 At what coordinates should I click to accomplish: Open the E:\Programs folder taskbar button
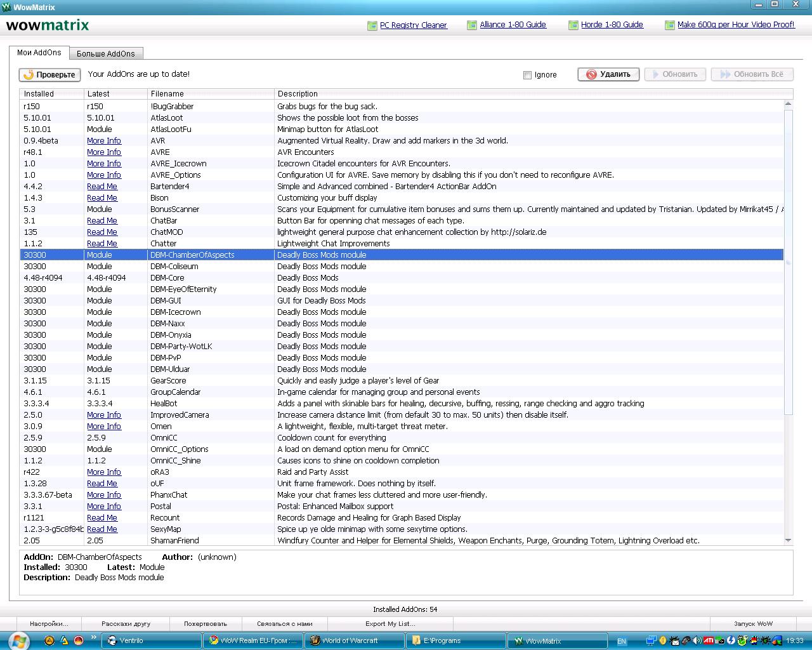click(455, 640)
